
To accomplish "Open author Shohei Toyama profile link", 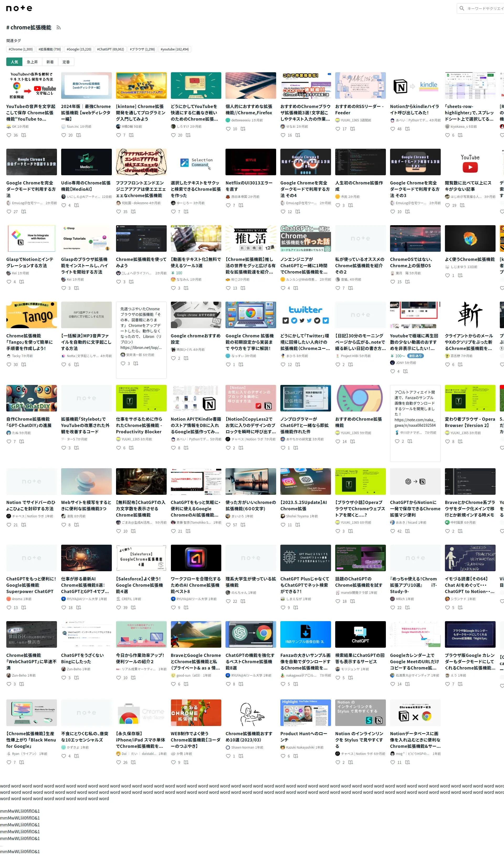I will 297,516.
